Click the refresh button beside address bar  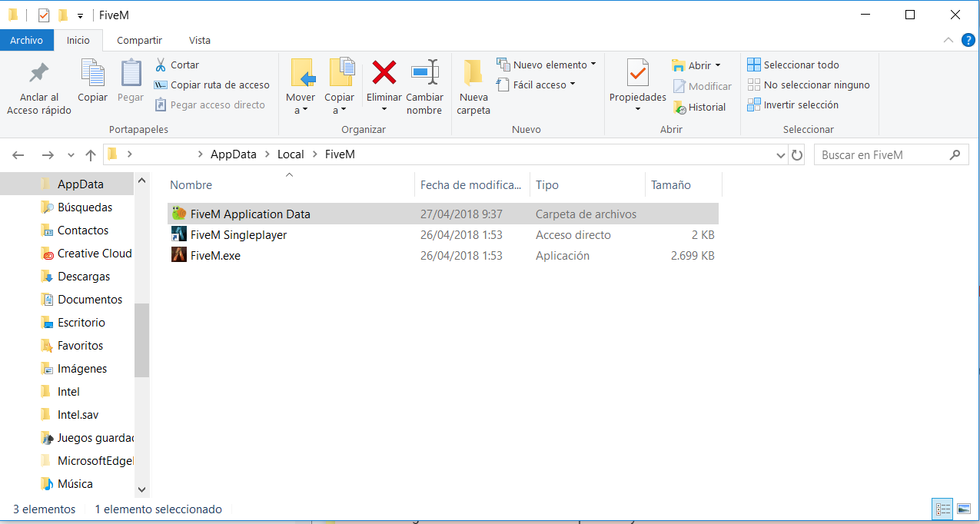pyautogui.click(x=797, y=155)
